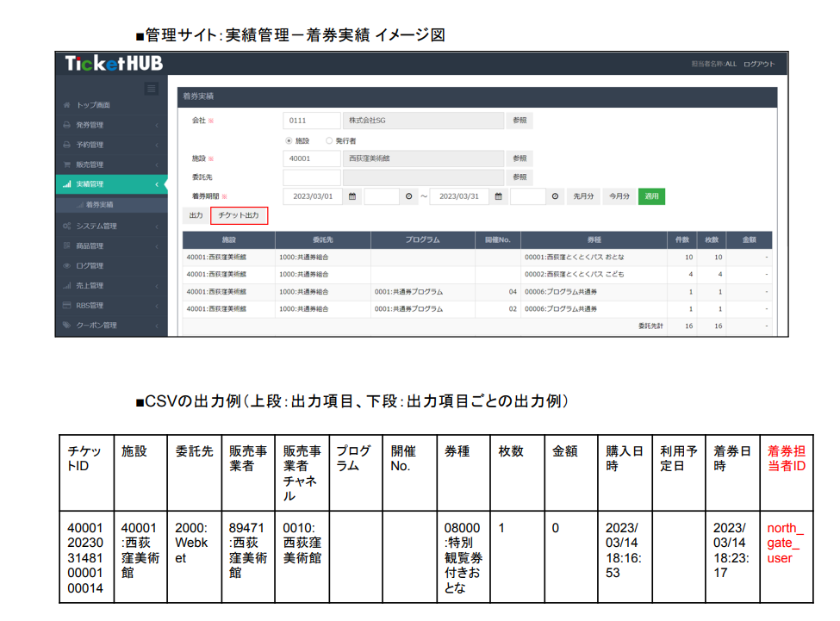Image resolution: width=840 pixels, height=621 pixels.
Task: Click the 先月分 button
Action: [x=584, y=196]
